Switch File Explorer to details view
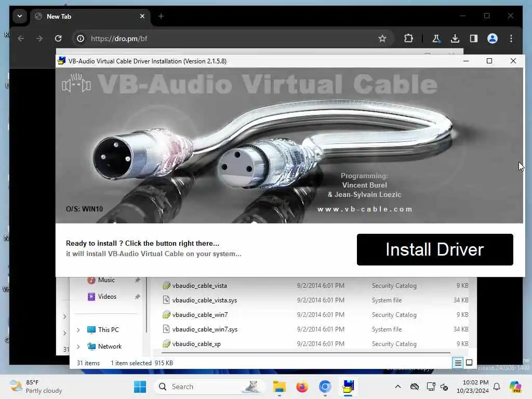532x399 pixels. [458, 363]
